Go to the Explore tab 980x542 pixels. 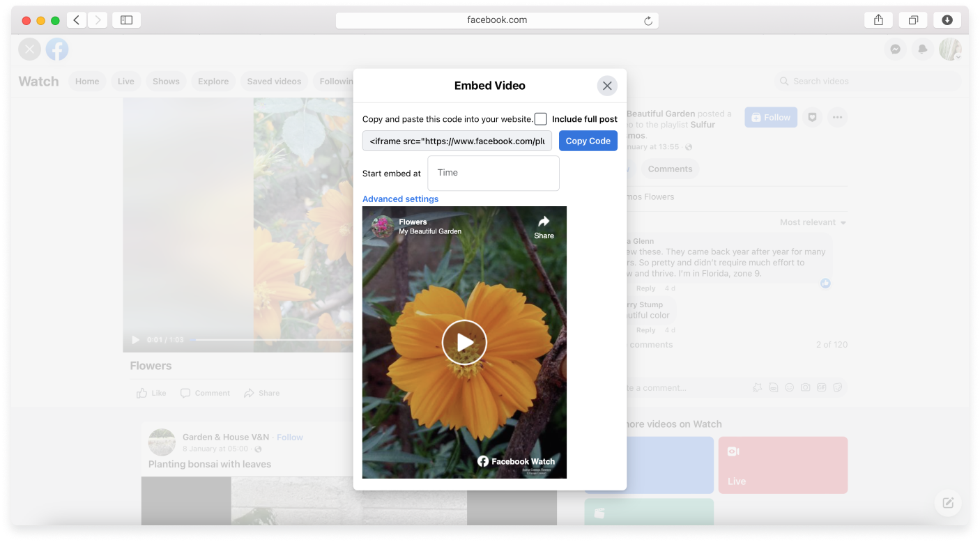(213, 82)
